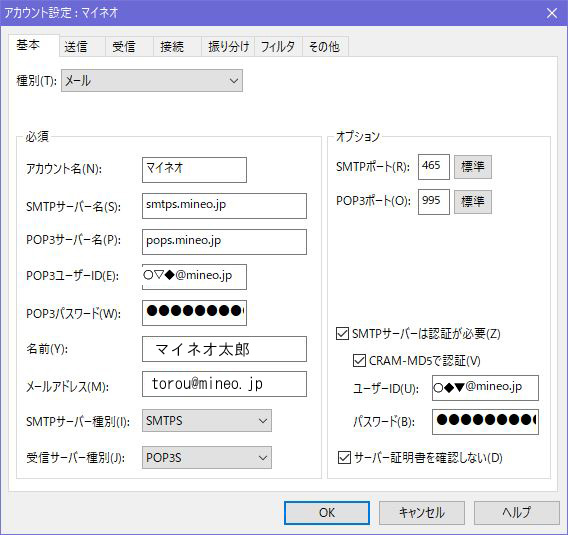Click the 名前 field マイネオ太郎
The image size is (568, 535).
tap(224, 349)
